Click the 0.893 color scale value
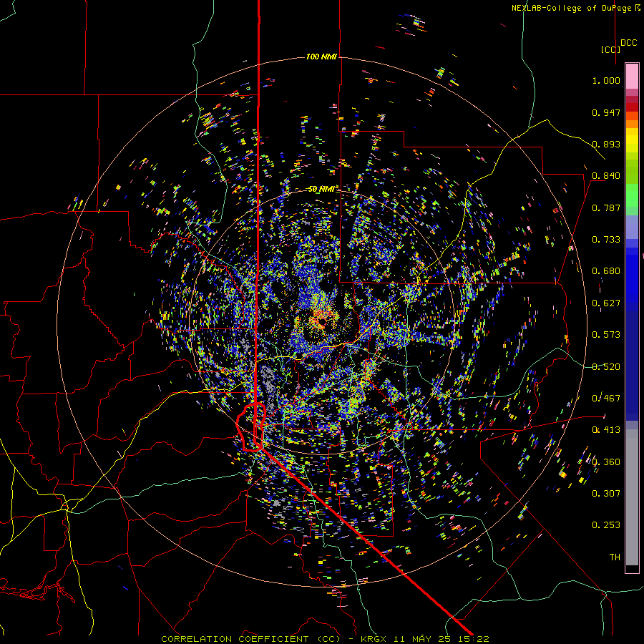 click(606, 144)
